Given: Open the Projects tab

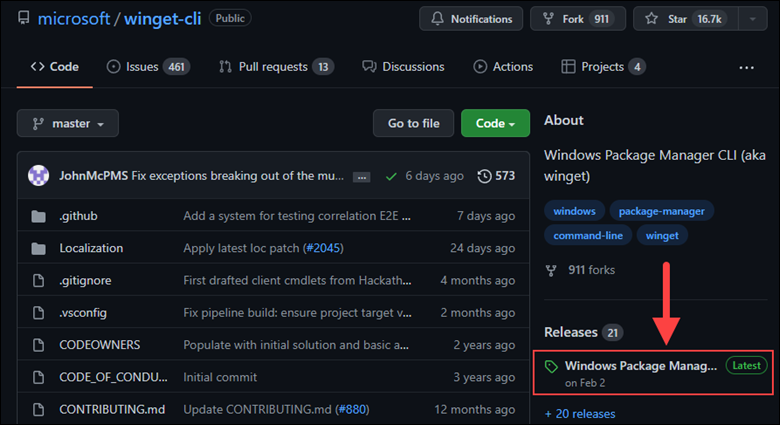Looking at the screenshot, I should point(603,67).
